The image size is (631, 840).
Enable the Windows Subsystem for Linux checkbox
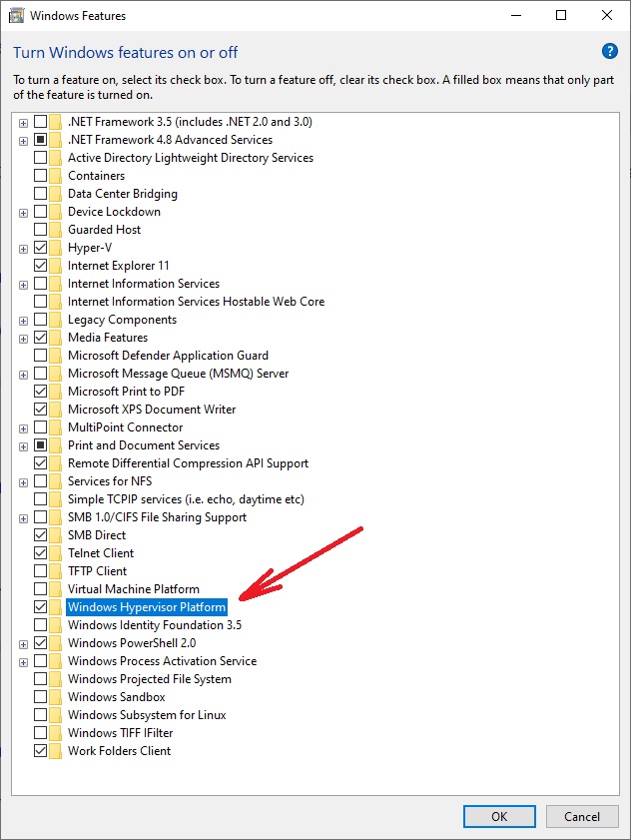pos(40,714)
